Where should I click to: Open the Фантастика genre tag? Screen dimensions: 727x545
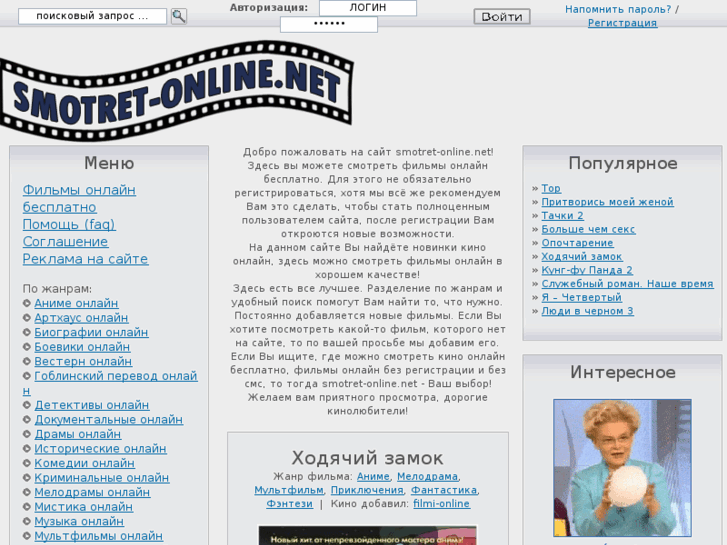tap(444, 490)
